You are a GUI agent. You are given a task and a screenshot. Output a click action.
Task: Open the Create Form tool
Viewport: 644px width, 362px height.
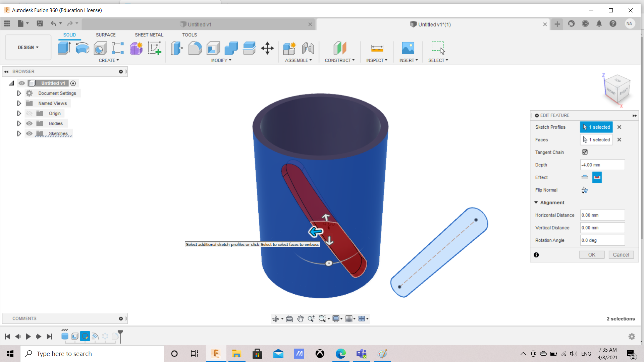pos(136,48)
